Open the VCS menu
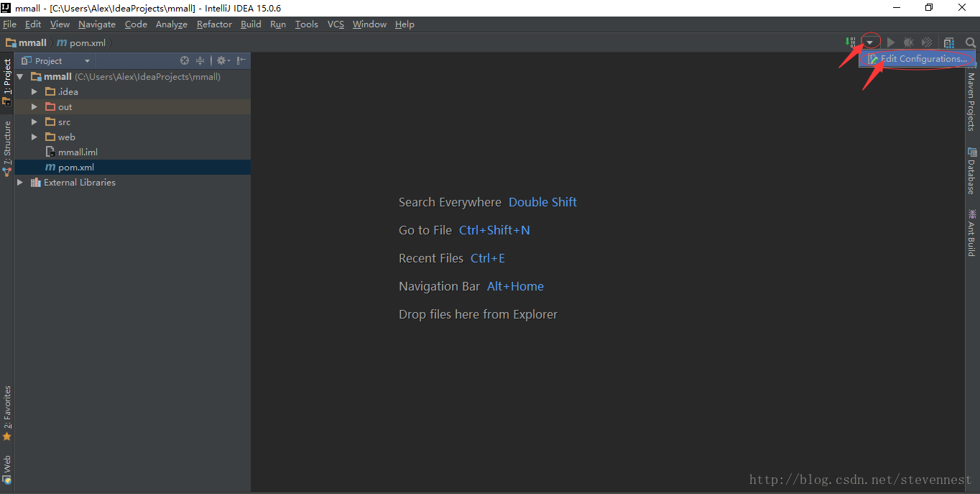 pos(336,24)
